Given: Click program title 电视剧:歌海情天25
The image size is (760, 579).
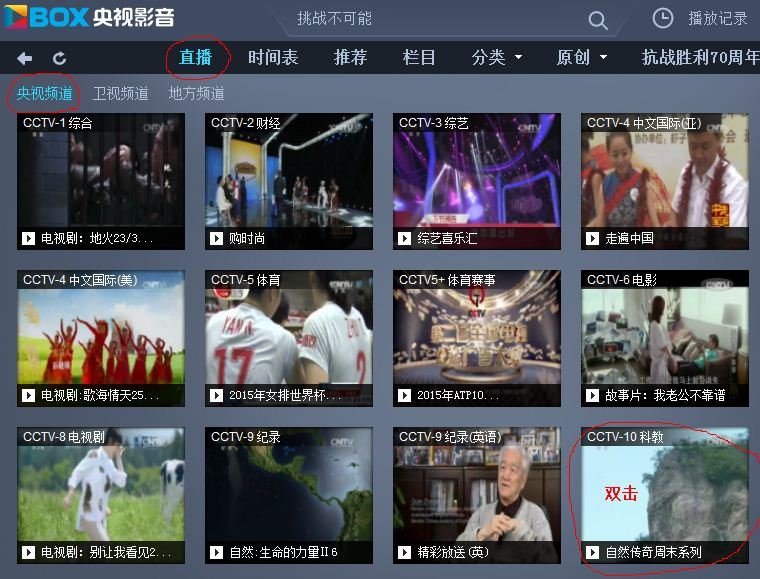Looking at the screenshot, I should coord(100,395).
